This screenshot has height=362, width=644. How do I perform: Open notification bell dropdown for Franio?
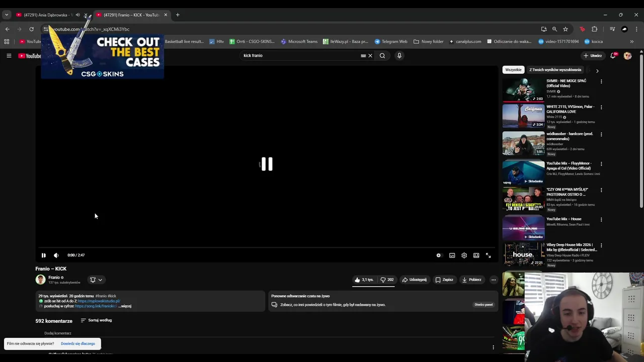coord(96,280)
